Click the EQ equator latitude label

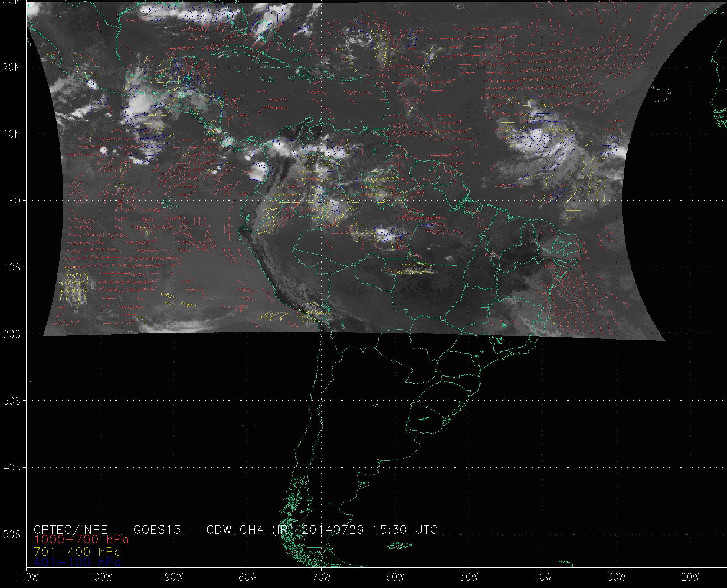point(15,201)
